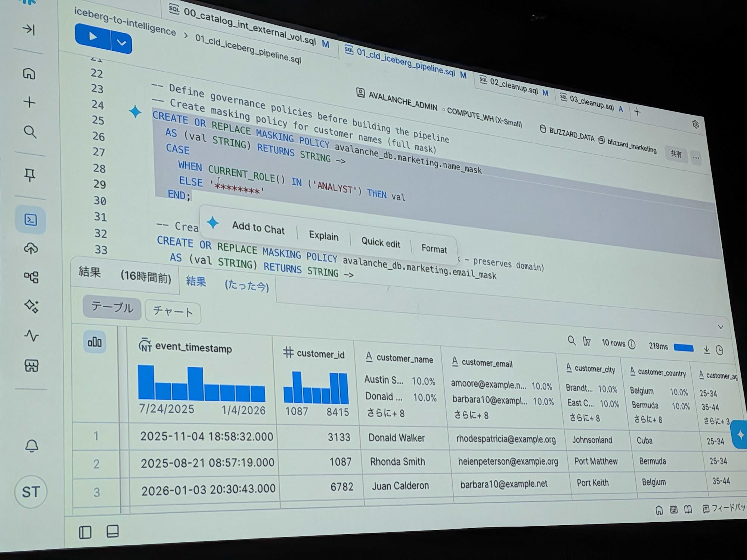Select the テーブル view toggle
Viewport: 747px width, 560px height.
point(112,308)
